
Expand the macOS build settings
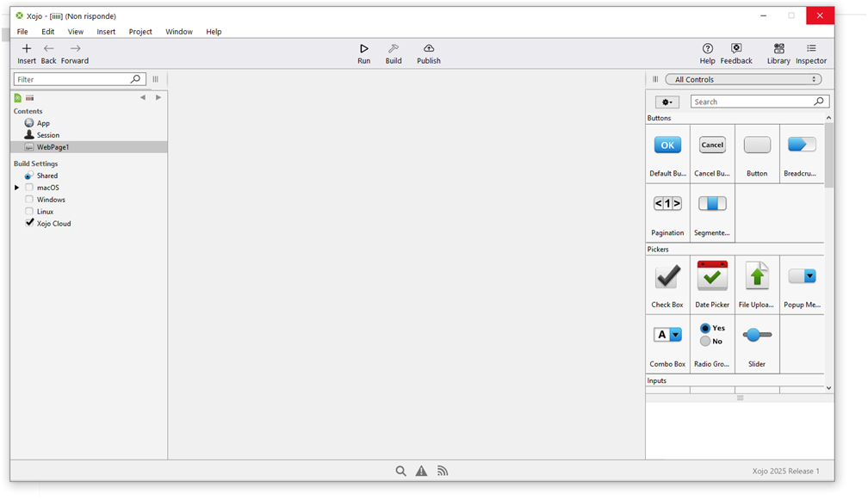click(16, 188)
